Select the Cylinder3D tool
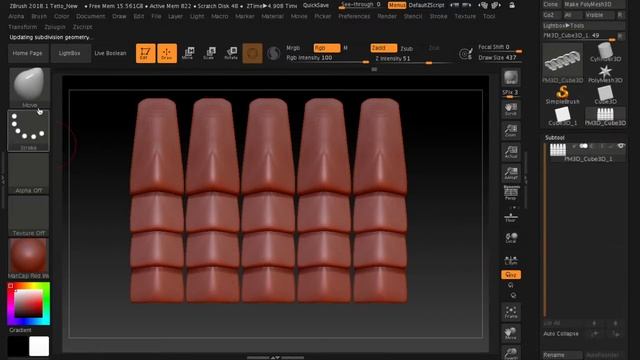This screenshot has height=360, width=640. [605, 53]
